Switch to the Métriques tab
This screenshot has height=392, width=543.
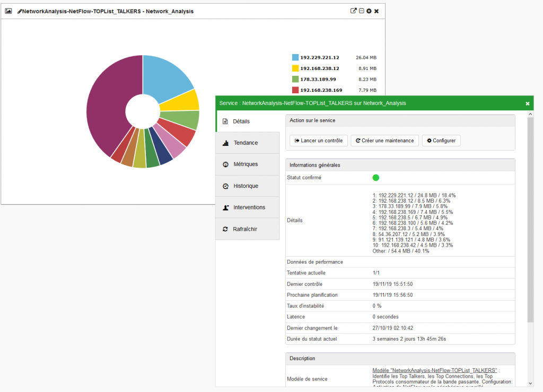point(248,164)
